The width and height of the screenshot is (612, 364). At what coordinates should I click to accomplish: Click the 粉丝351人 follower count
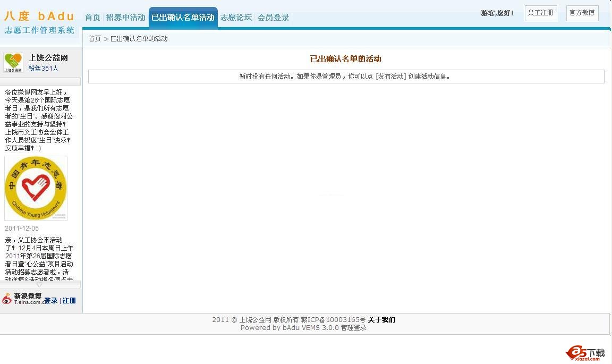pyautogui.click(x=44, y=69)
